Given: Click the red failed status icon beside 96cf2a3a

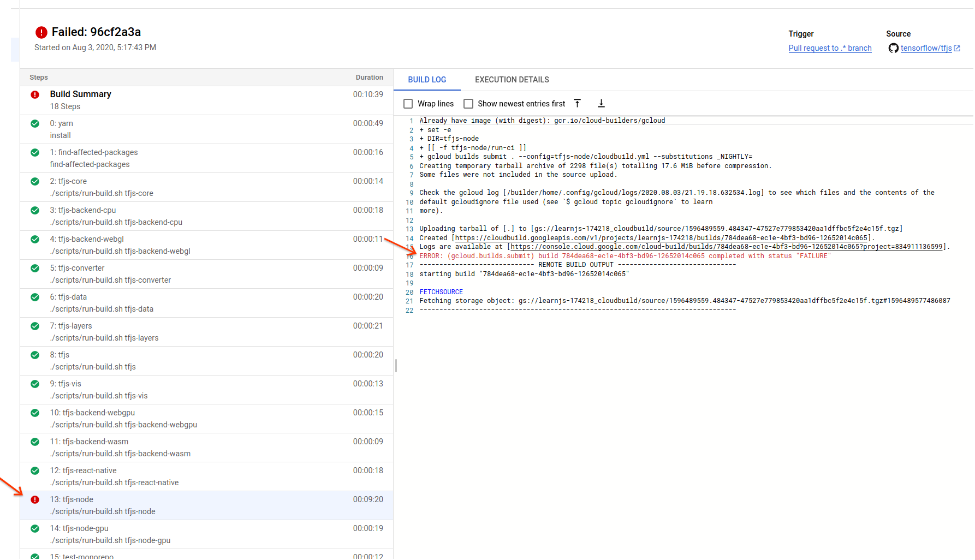Looking at the screenshot, I should coord(41,32).
